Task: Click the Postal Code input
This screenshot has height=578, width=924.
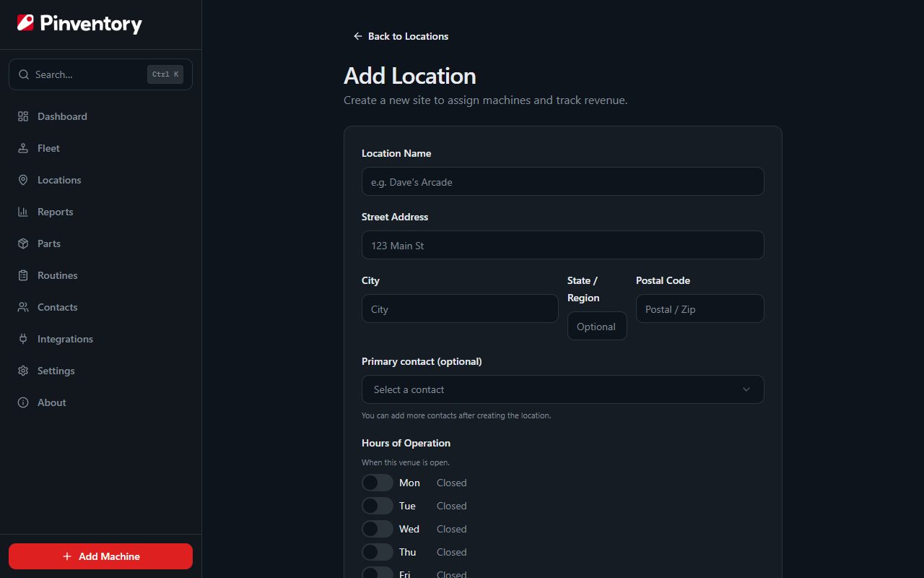Action: 699,309
